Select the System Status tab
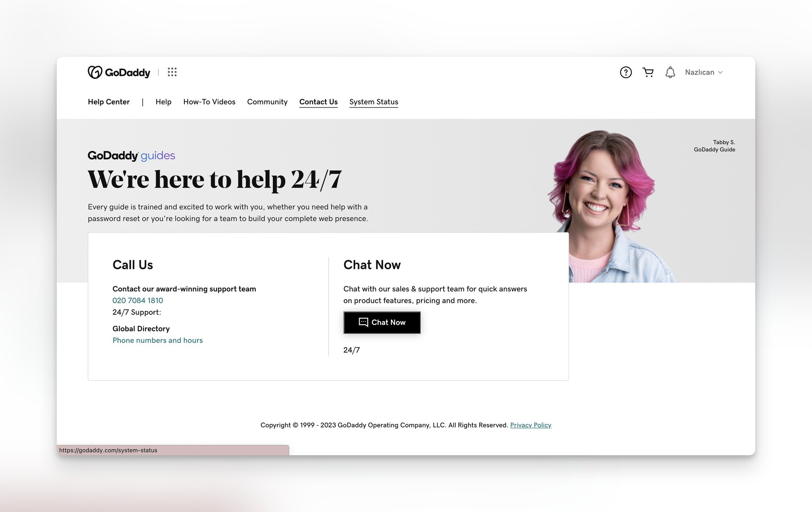The width and height of the screenshot is (812, 512). click(x=374, y=102)
